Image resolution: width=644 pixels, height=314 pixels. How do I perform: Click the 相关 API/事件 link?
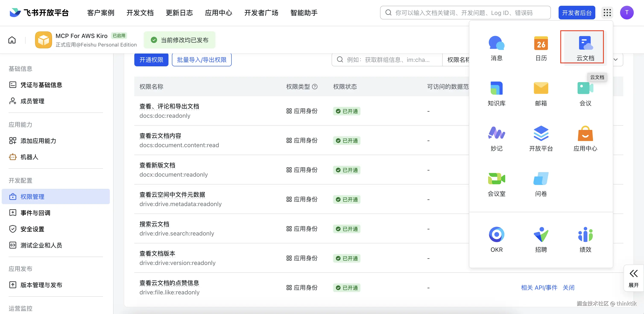point(539,288)
